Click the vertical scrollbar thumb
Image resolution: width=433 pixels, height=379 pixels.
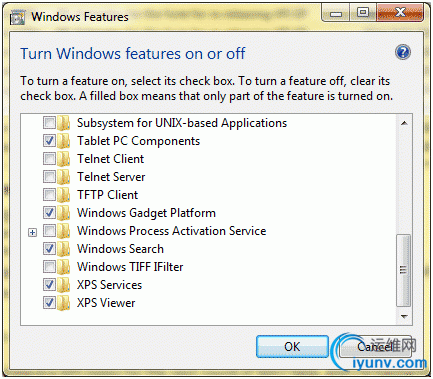coord(403,270)
